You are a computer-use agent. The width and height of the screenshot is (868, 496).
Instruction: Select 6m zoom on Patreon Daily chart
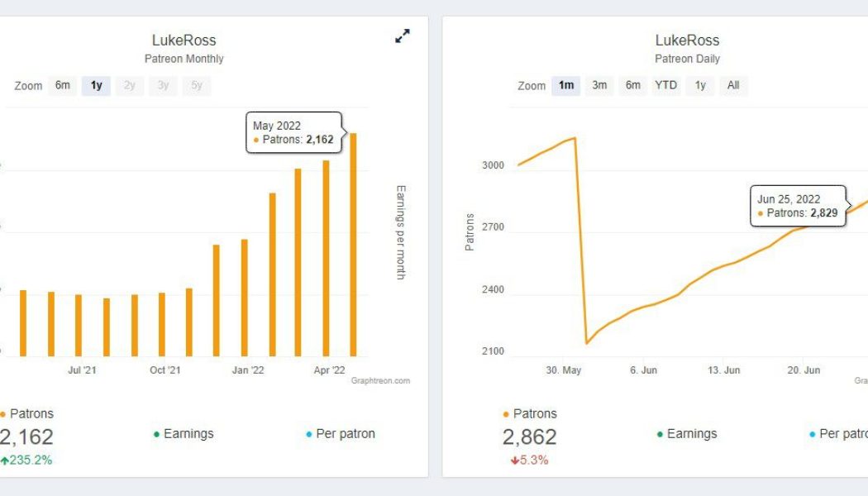tap(633, 85)
